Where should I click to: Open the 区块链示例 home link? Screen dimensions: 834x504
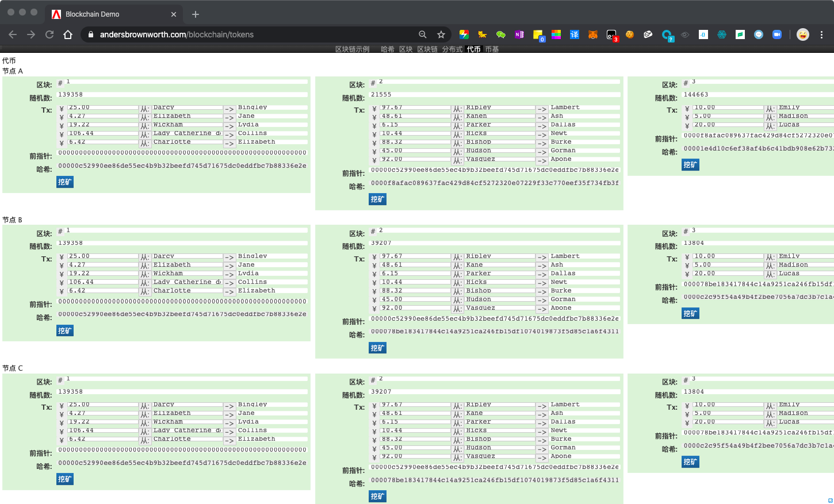point(353,49)
